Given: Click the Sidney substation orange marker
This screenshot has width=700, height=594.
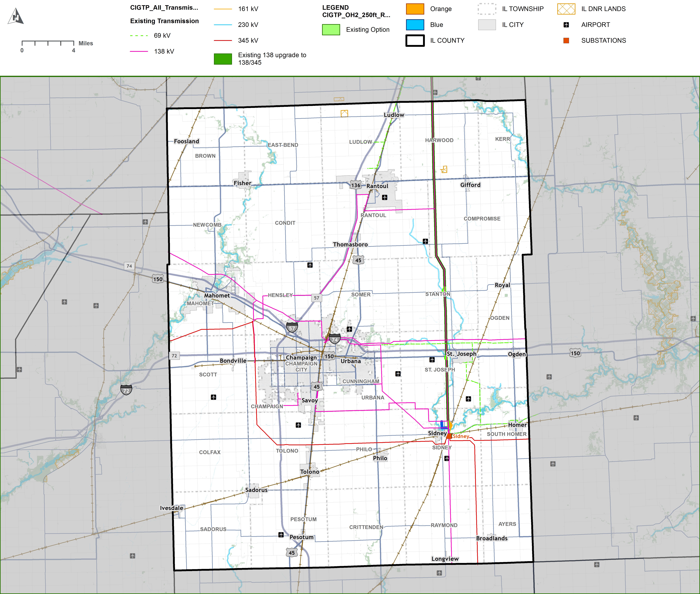Looking at the screenshot, I should [x=449, y=436].
